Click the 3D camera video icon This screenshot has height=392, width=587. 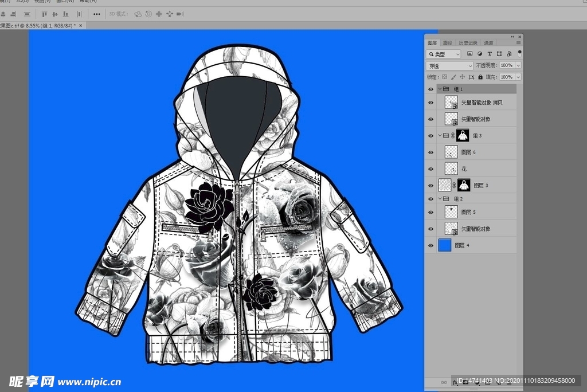pos(180,14)
